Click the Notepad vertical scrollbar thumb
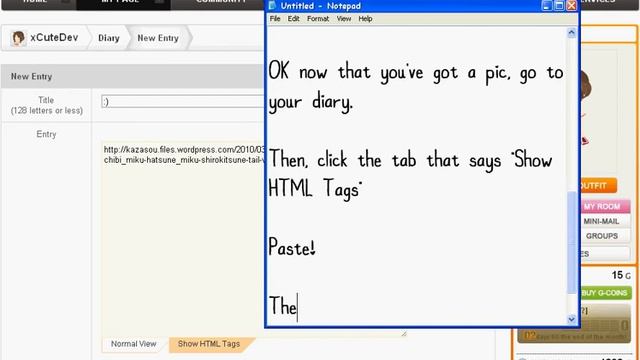This screenshot has width=640, height=360. (x=571, y=242)
